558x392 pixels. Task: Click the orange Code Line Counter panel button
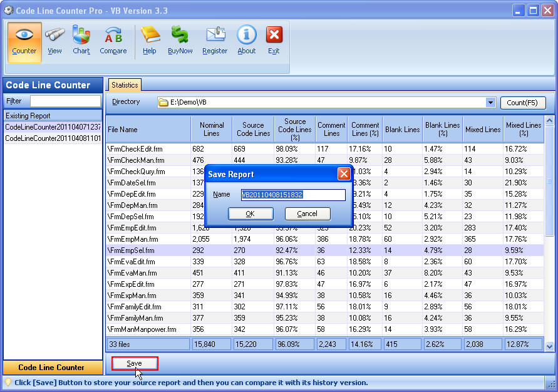pos(53,368)
